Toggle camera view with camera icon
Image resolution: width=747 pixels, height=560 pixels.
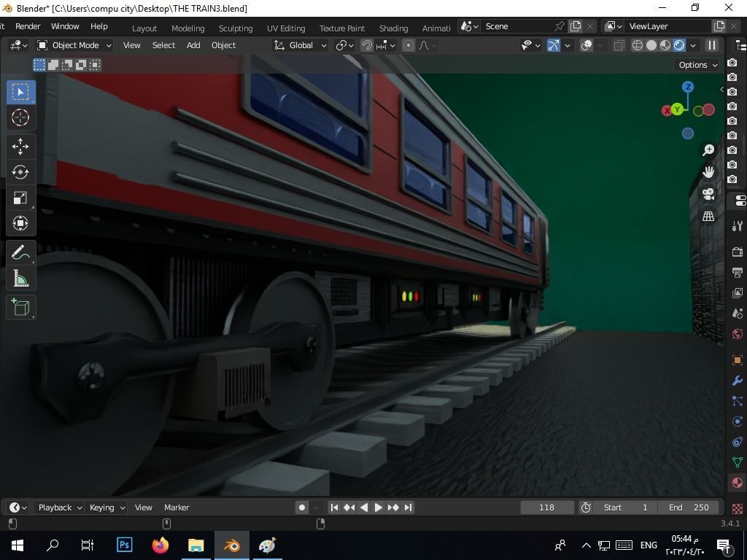click(708, 194)
